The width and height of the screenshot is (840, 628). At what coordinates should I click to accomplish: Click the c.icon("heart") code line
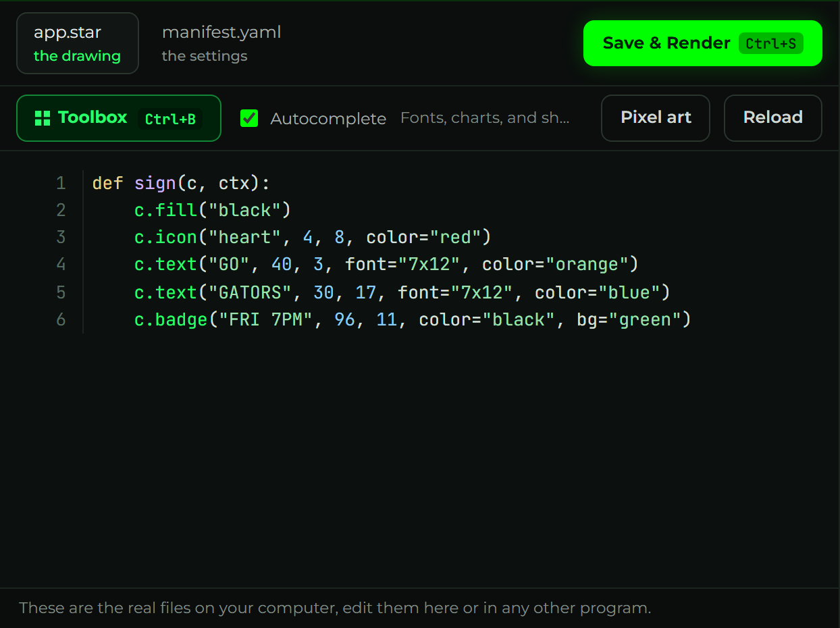[312, 237]
